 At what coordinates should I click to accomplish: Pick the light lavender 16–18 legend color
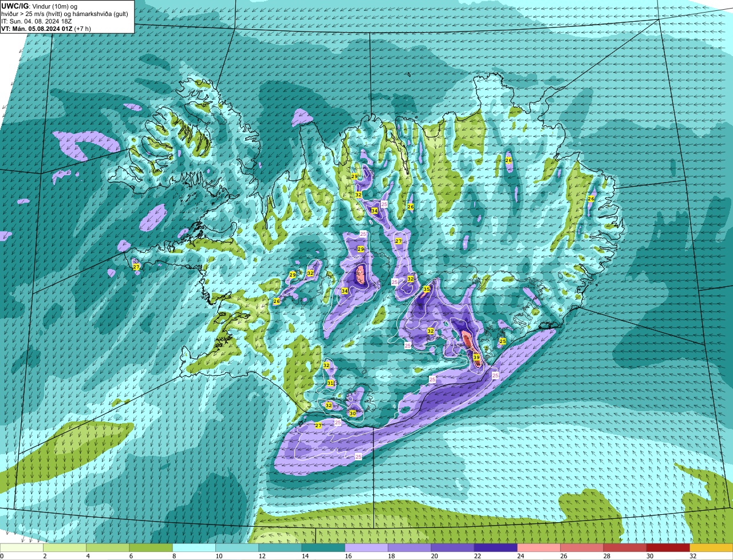point(366,547)
